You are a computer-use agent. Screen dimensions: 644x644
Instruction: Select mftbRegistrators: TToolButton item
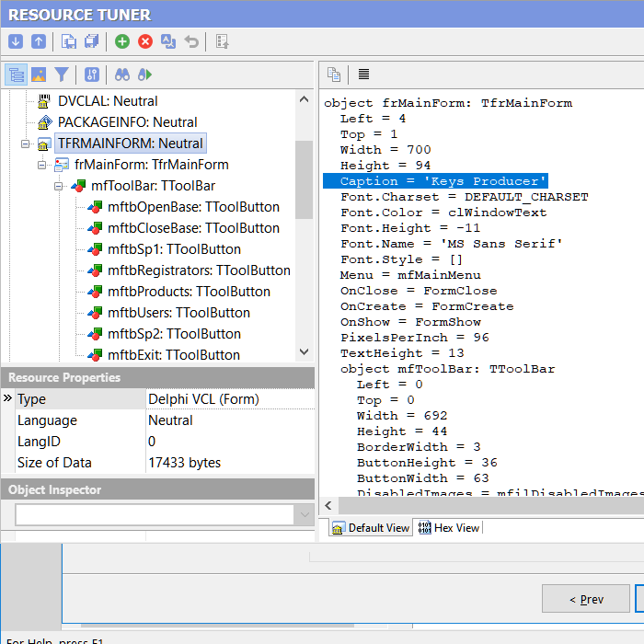pyautogui.click(x=200, y=270)
